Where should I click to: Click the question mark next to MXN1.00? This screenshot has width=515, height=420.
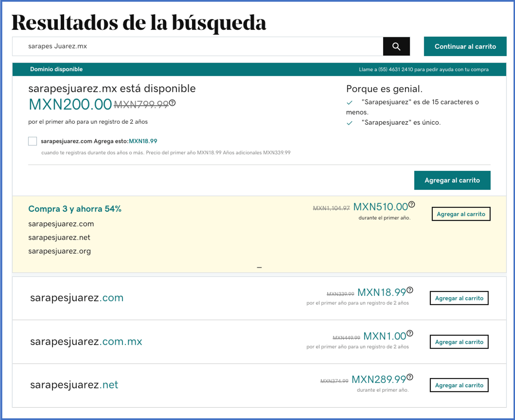click(x=409, y=333)
